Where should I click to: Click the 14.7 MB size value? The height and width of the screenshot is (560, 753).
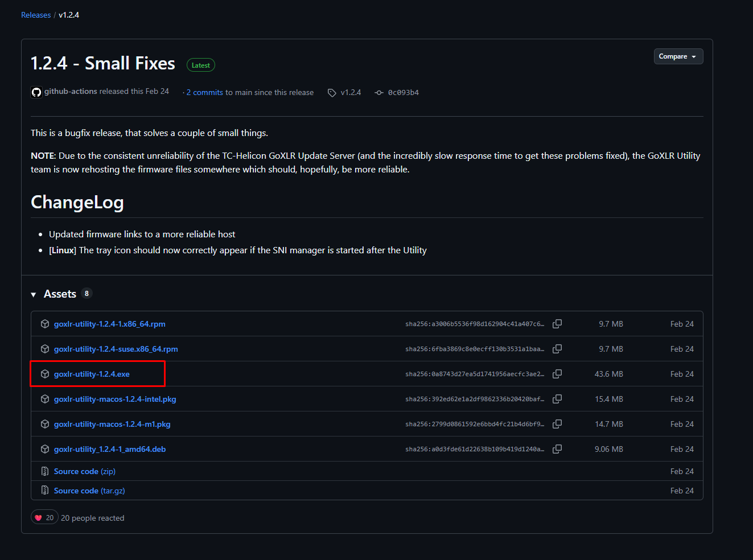coord(609,424)
